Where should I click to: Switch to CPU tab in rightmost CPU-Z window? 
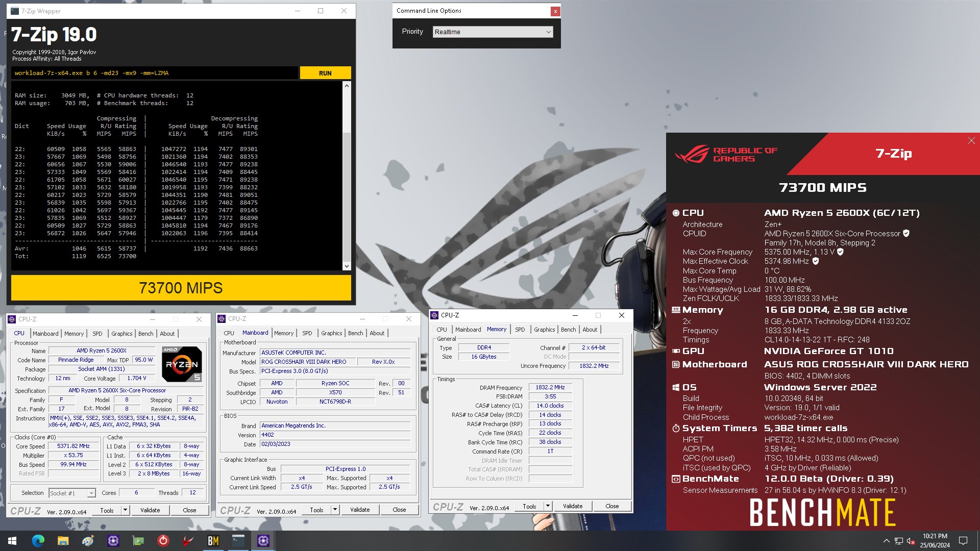[x=442, y=330]
